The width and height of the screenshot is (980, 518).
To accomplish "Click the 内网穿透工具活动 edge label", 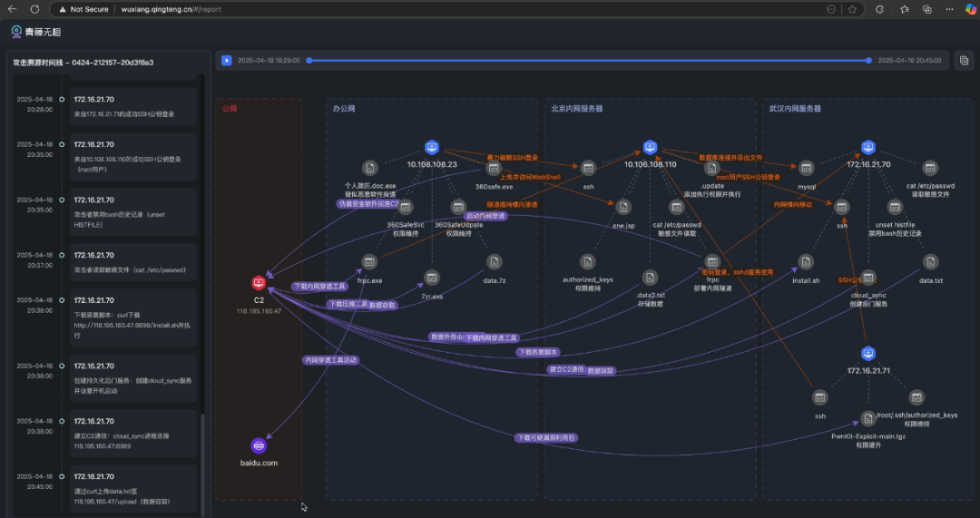I will pyautogui.click(x=331, y=360).
